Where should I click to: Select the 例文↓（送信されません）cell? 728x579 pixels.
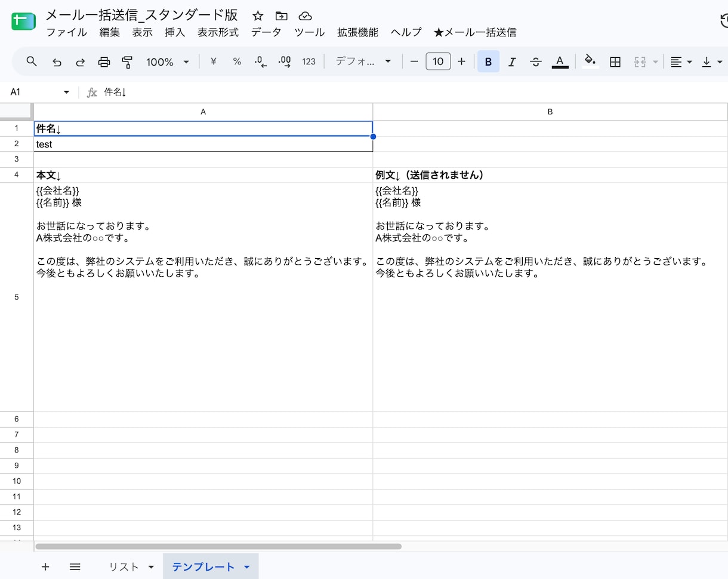click(550, 175)
